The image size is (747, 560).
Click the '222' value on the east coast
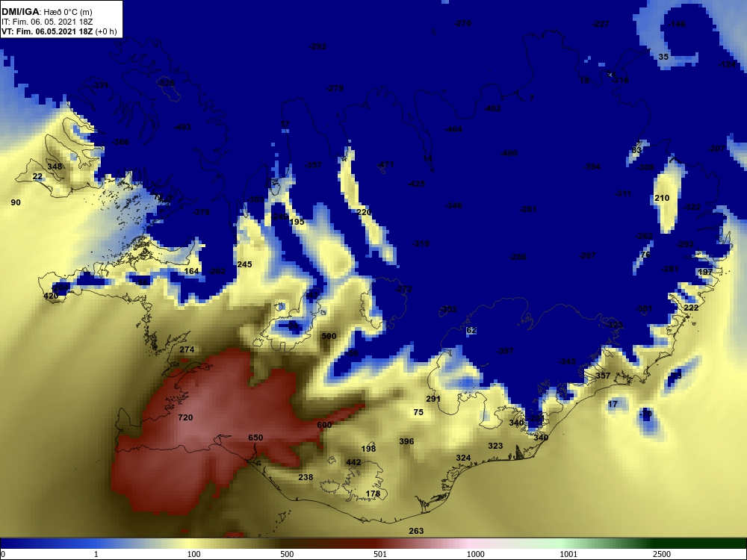(691, 308)
